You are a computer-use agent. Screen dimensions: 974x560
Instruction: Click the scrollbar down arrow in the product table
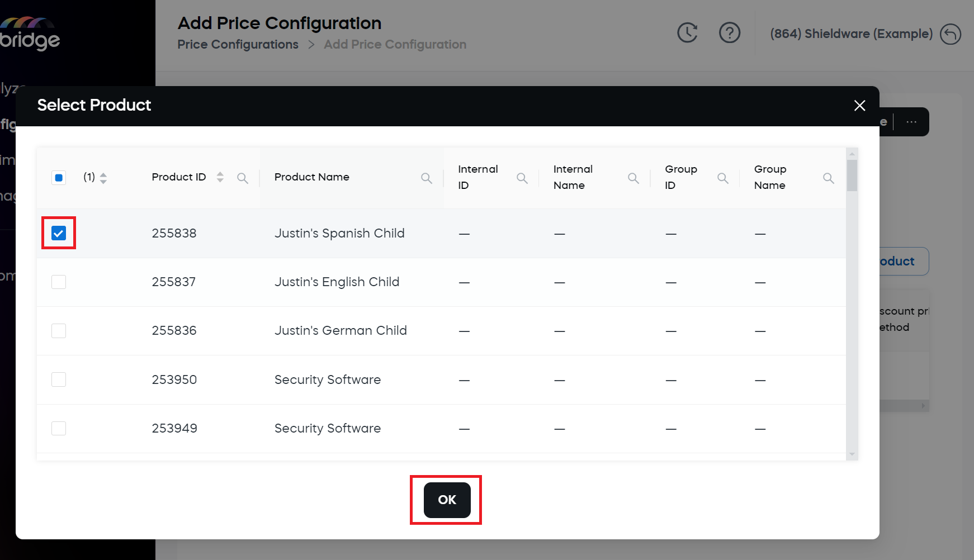(x=852, y=454)
